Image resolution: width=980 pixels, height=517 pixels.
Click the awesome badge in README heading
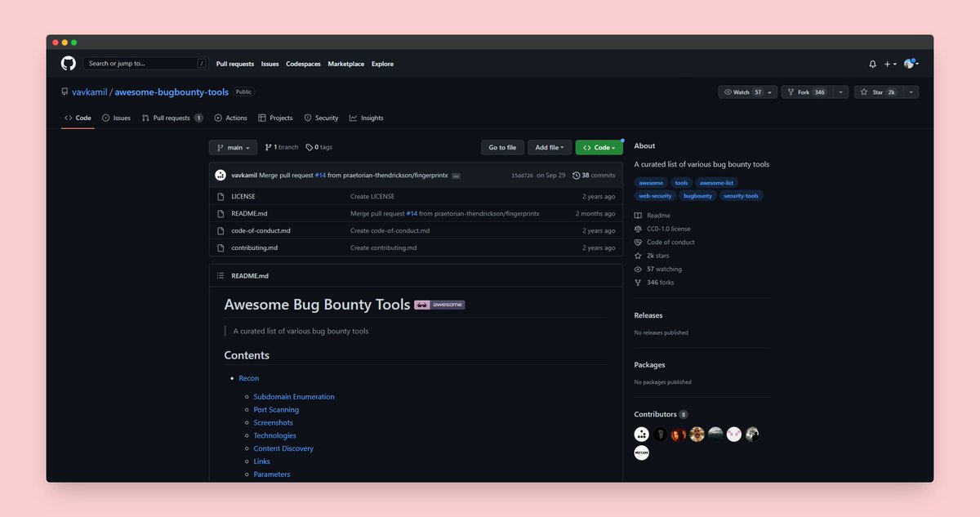pyautogui.click(x=439, y=305)
